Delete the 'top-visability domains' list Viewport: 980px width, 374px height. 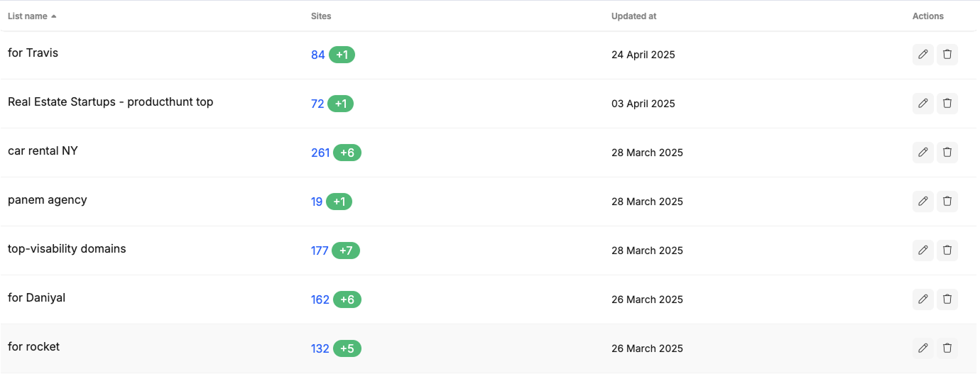point(947,251)
